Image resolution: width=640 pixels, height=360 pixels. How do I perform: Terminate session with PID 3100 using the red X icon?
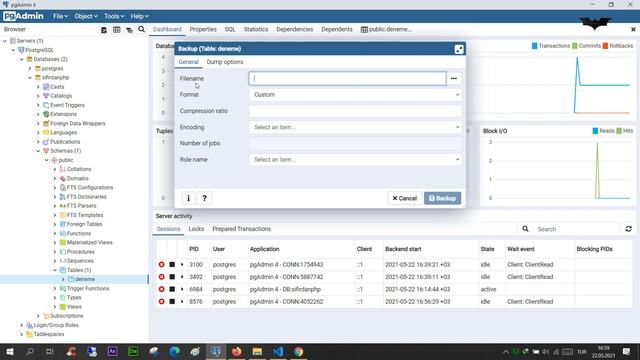(x=162, y=264)
